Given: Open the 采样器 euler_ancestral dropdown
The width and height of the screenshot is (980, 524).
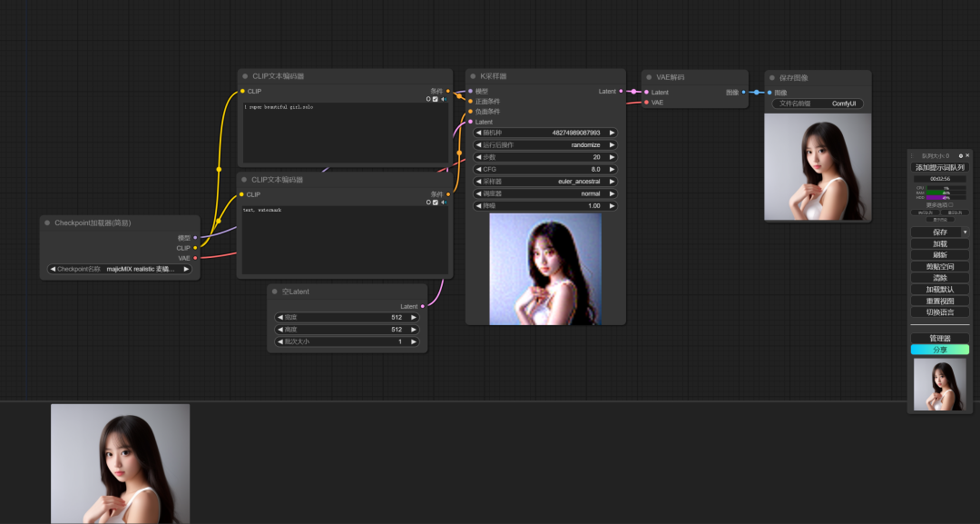Looking at the screenshot, I should 545,182.
